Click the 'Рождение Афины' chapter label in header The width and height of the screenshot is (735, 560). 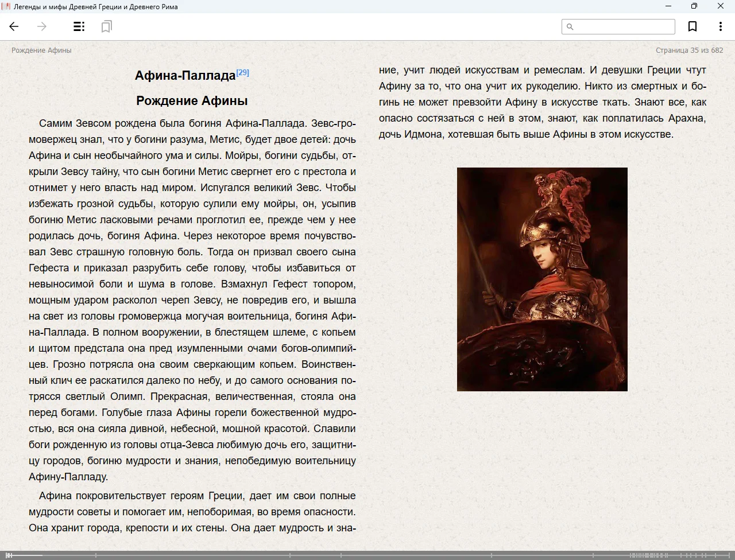[x=41, y=50]
